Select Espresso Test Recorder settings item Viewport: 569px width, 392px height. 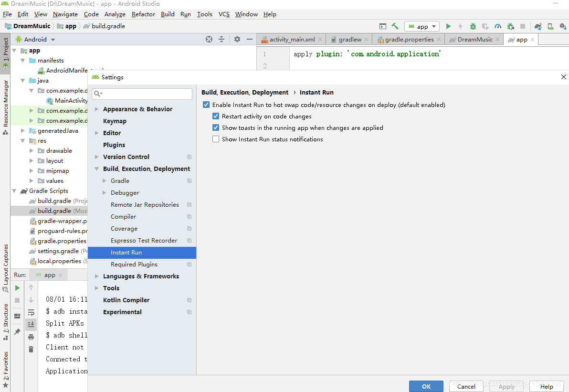coord(144,241)
